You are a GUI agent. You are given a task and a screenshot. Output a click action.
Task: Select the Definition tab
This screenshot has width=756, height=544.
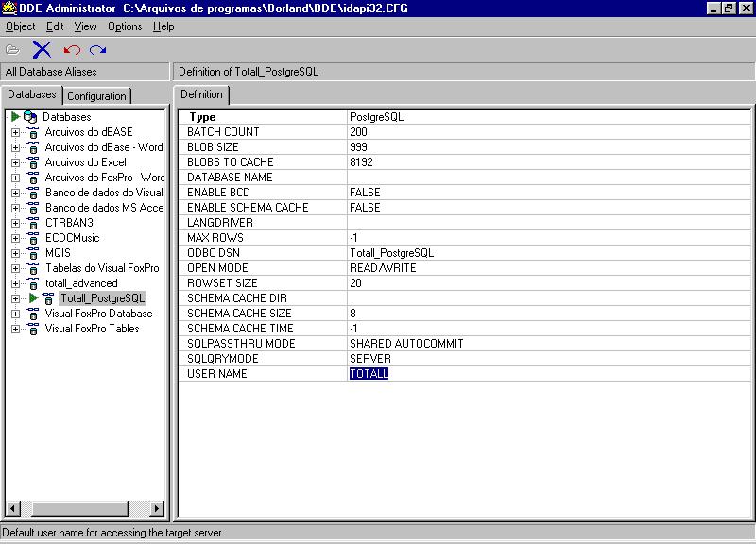tap(201, 94)
